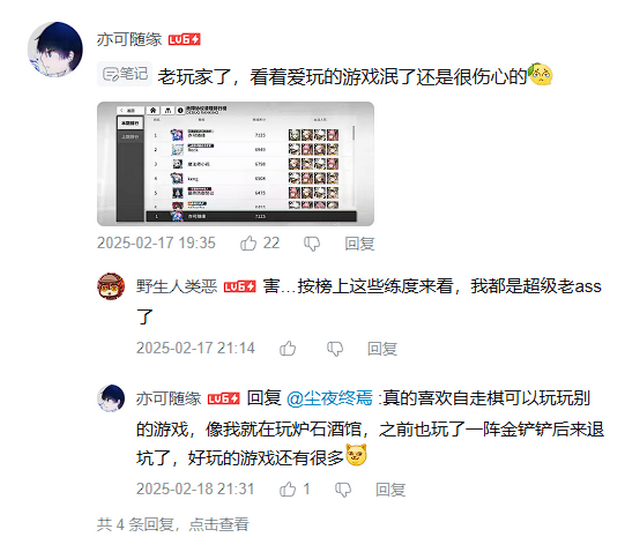This screenshot has height=545, width=640.
Task: Expand all 4 replies via 点击查看
Action: [219, 524]
